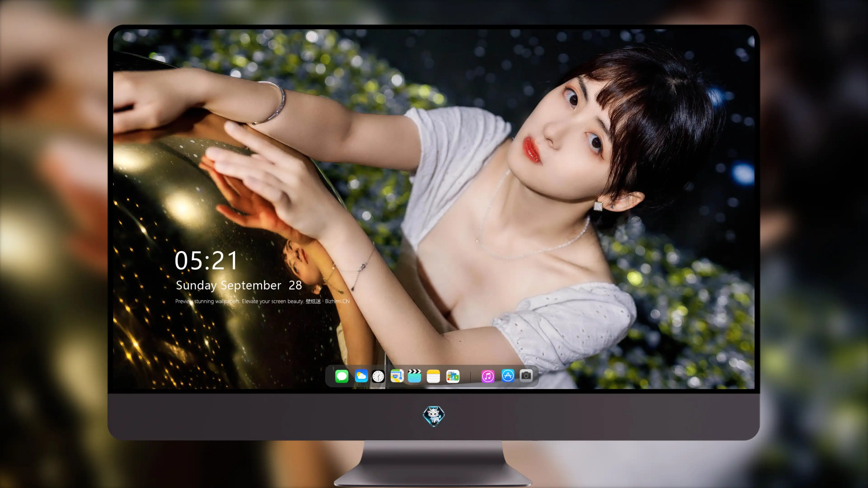Image resolution: width=868 pixels, height=488 pixels.
Task: Click the dragon mascot logo on the monitor chin
Action: [434, 416]
